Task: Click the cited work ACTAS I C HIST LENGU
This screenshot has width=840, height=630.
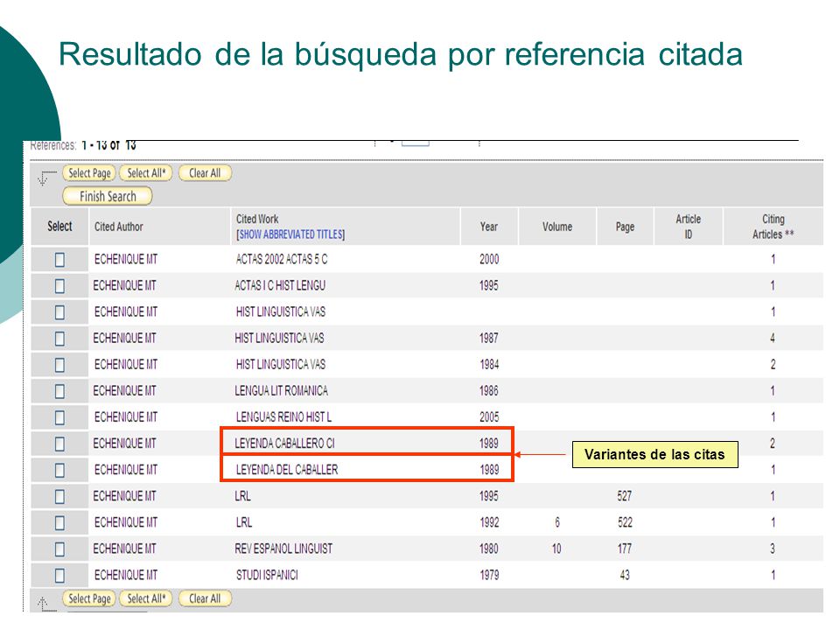Action: pyautogui.click(x=280, y=285)
